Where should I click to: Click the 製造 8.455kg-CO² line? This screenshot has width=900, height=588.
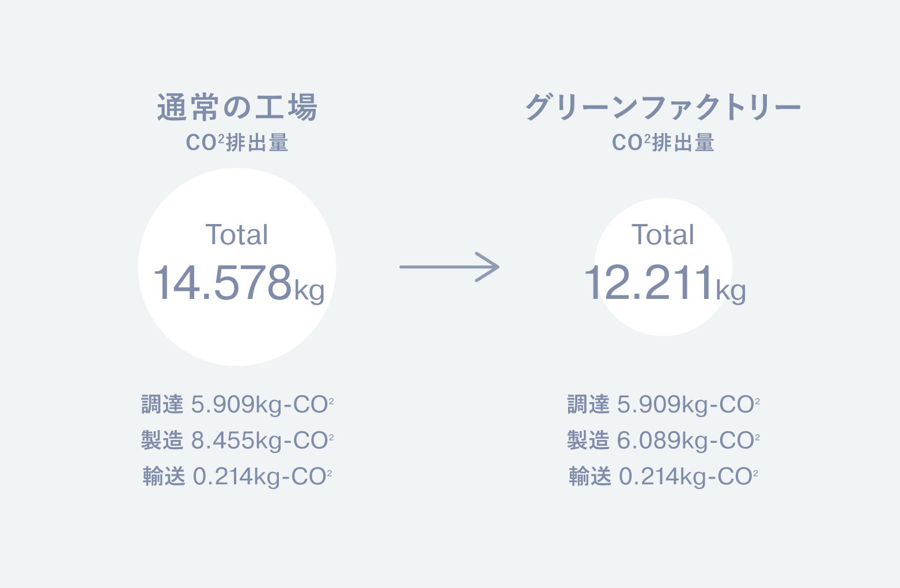(237, 441)
